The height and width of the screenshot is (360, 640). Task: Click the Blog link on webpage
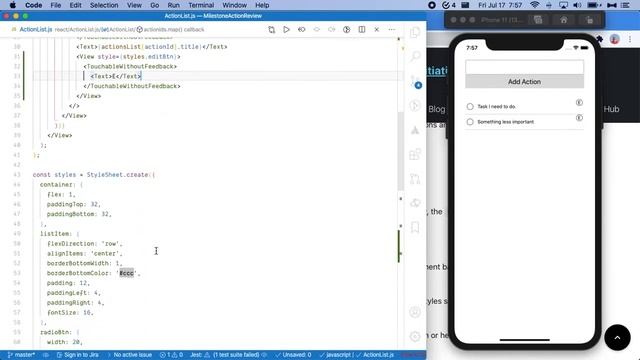pyautogui.click(x=437, y=109)
